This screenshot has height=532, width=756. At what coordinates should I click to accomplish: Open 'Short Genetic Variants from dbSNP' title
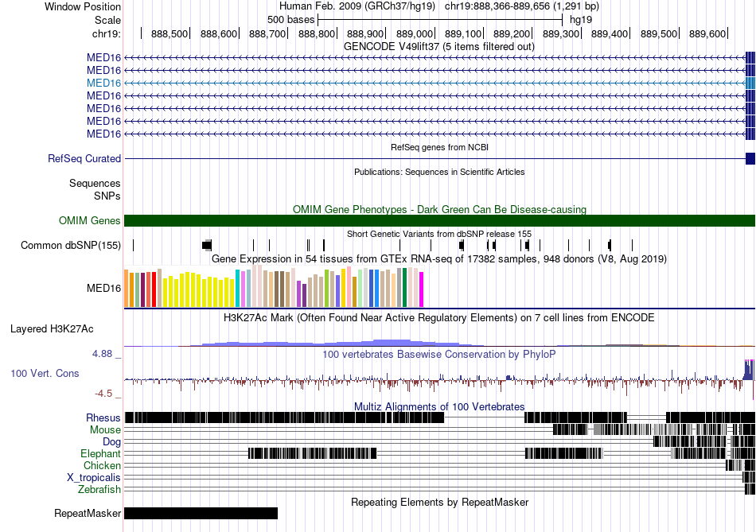point(439,235)
